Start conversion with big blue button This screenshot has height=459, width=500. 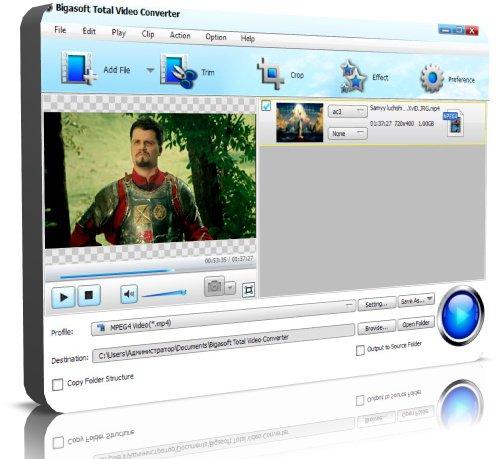(x=461, y=315)
